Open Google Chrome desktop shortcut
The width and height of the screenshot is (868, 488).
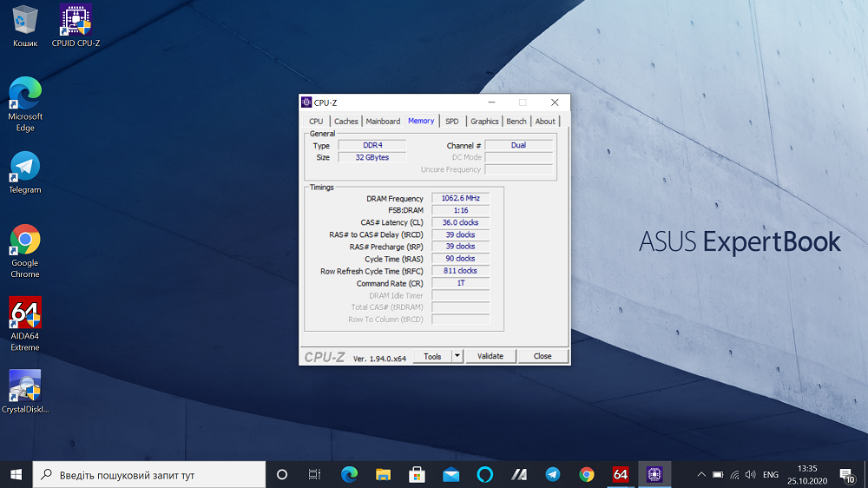[x=25, y=251]
